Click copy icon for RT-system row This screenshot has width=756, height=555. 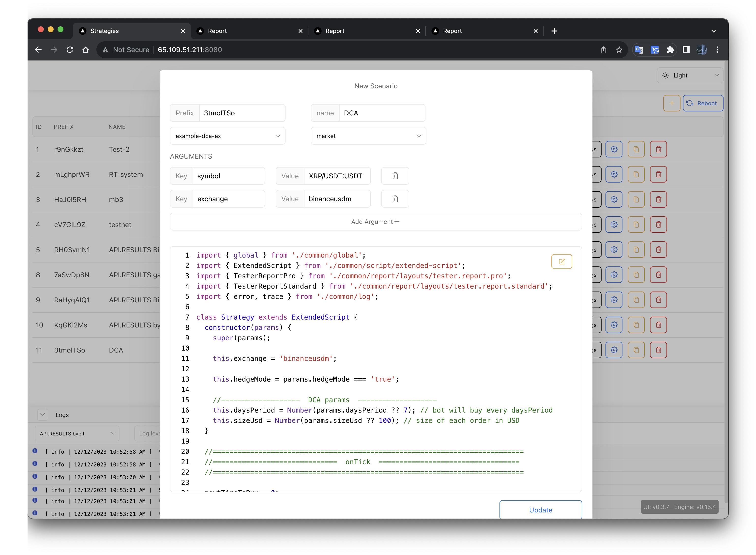pos(636,174)
